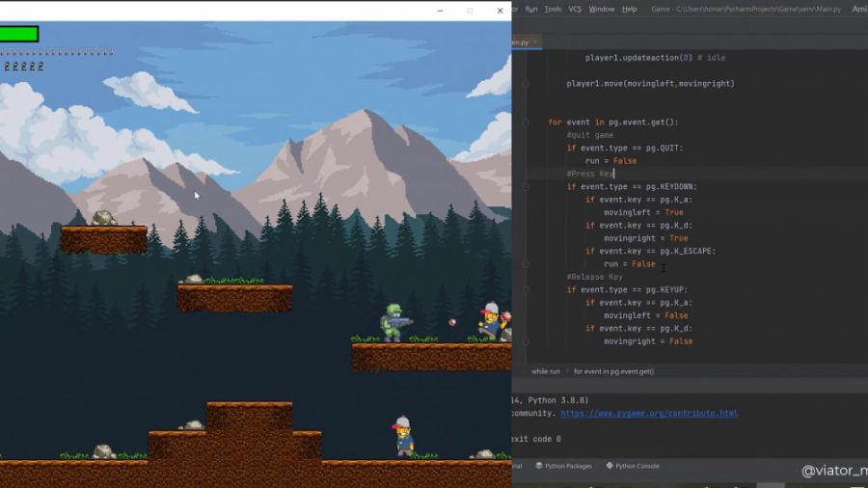The image size is (868, 488).
Task: Click 'run = False' under the K_ESCAPE check
Action: [630, 264]
